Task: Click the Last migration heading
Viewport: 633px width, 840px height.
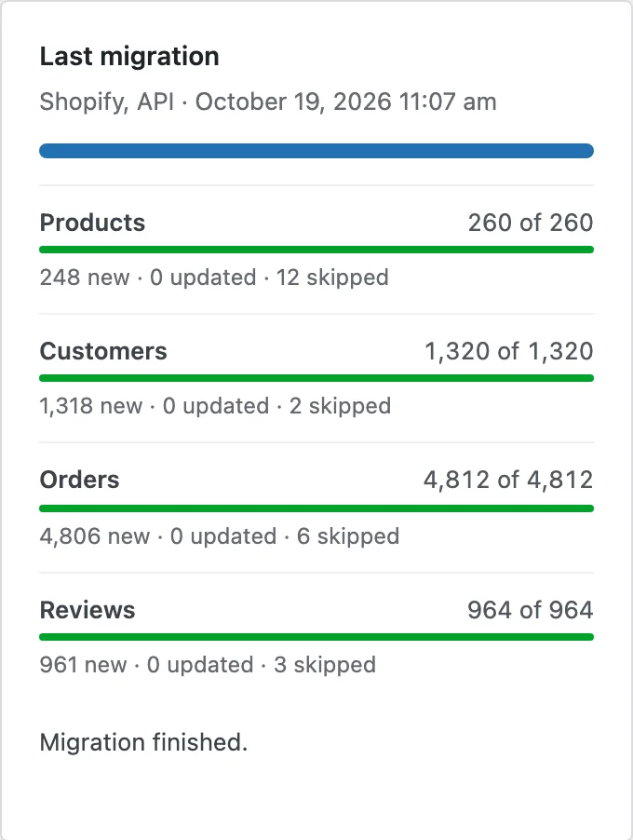Action: tap(129, 57)
